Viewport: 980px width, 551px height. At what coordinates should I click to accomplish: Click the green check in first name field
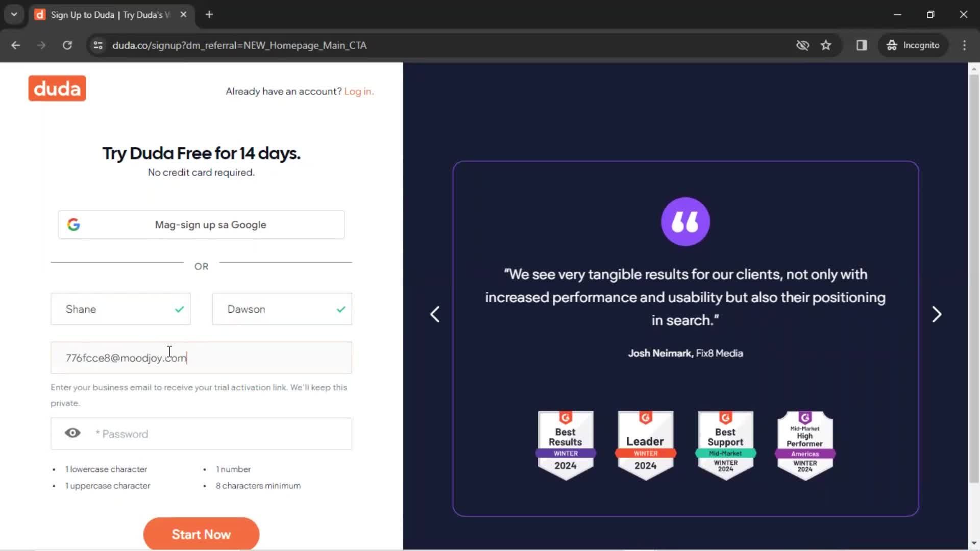click(179, 309)
